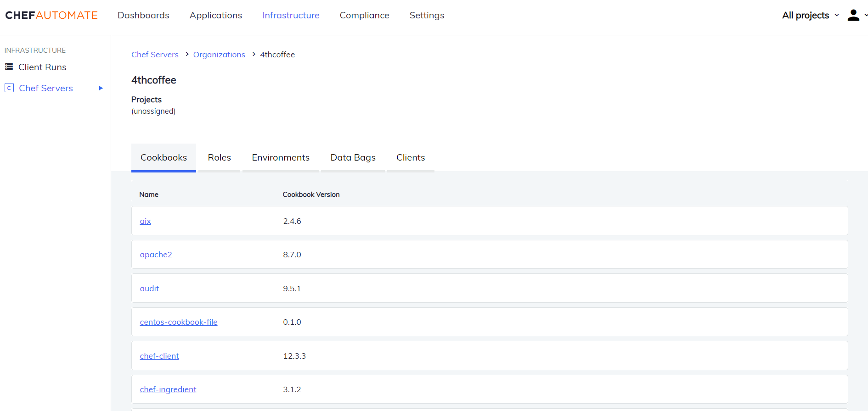Click the Projects label
This screenshot has height=411, width=868.
click(x=147, y=100)
